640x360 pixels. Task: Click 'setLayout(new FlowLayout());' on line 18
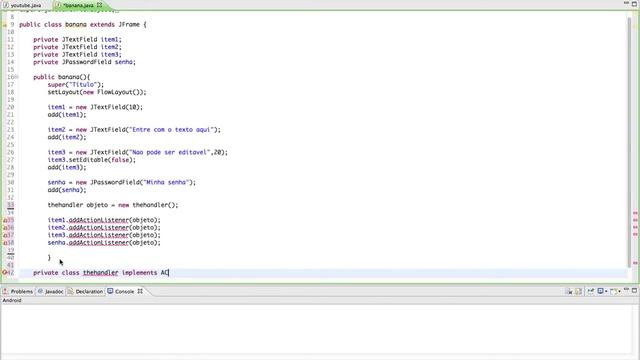click(97, 92)
